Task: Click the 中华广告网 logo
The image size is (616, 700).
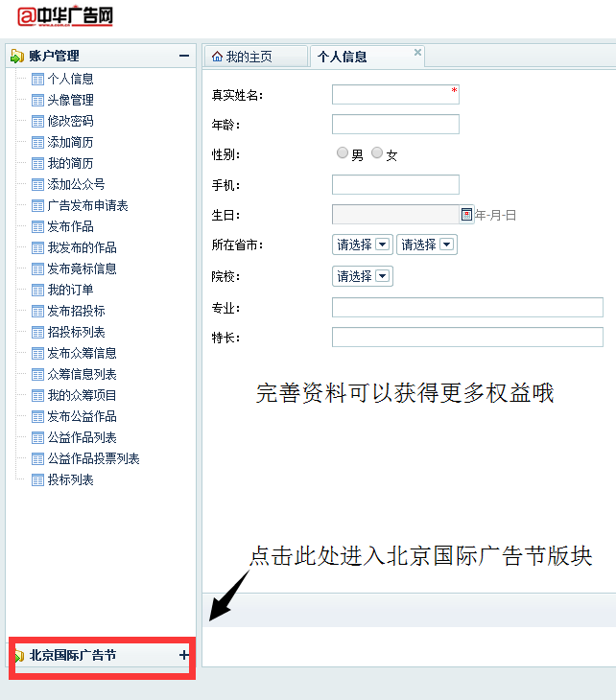Action: pyautogui.click(x=65, y=16)
